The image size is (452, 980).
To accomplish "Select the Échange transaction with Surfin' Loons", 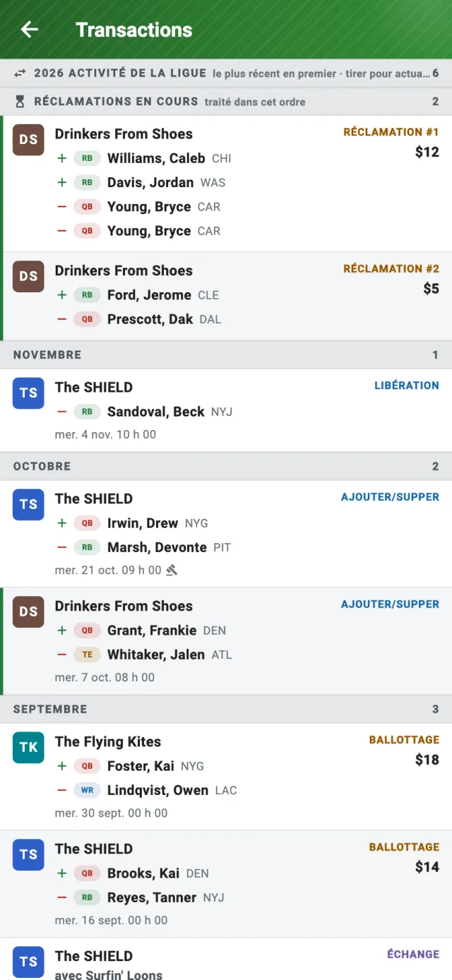I will point(226,960).
